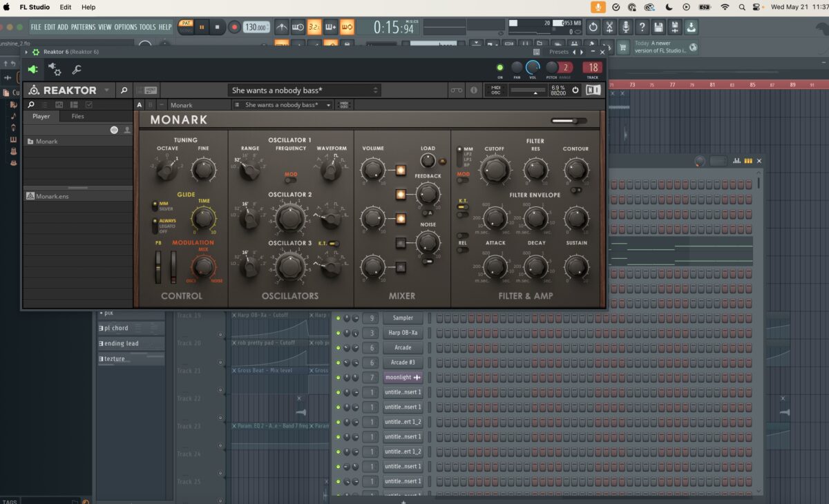Click the Monark master level slider at top right
829x504 pixels.
pos(569,121)
